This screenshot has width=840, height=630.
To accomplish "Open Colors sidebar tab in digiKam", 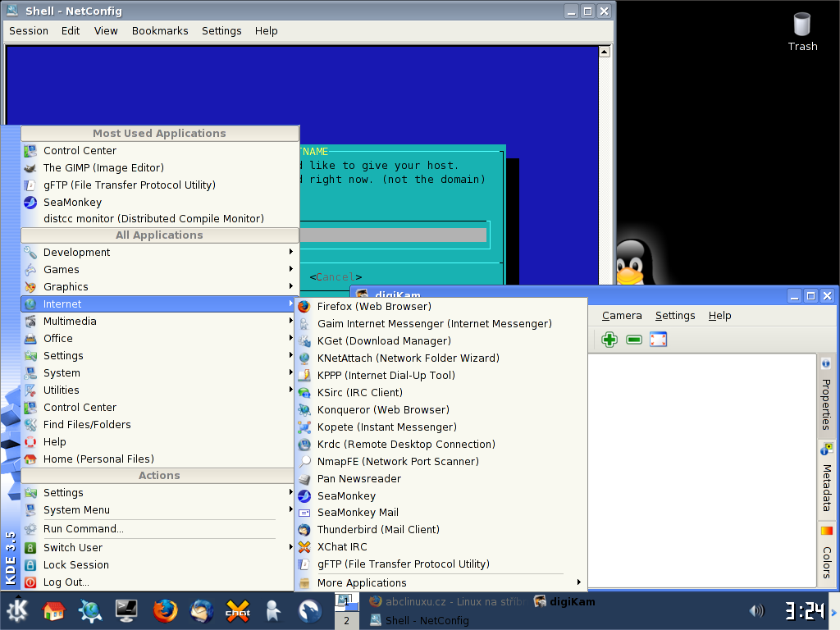I will click(x=825, y=553).
